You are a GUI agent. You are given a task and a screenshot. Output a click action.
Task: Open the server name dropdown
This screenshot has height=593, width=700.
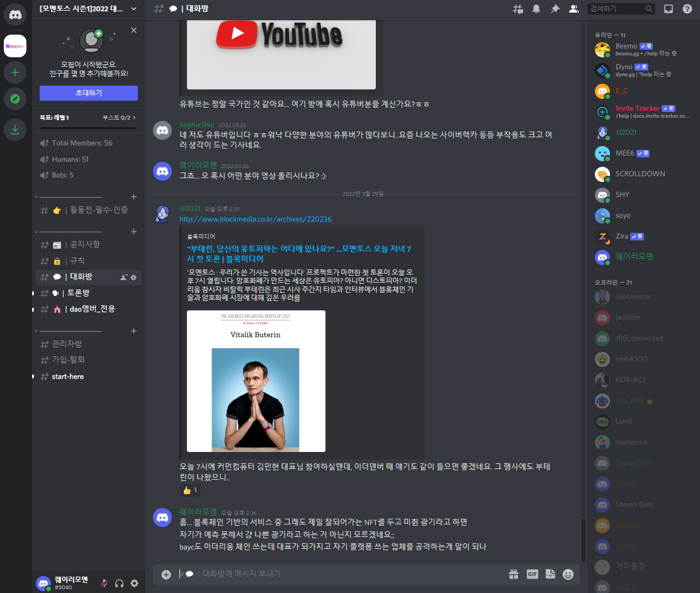pos(88,9)
